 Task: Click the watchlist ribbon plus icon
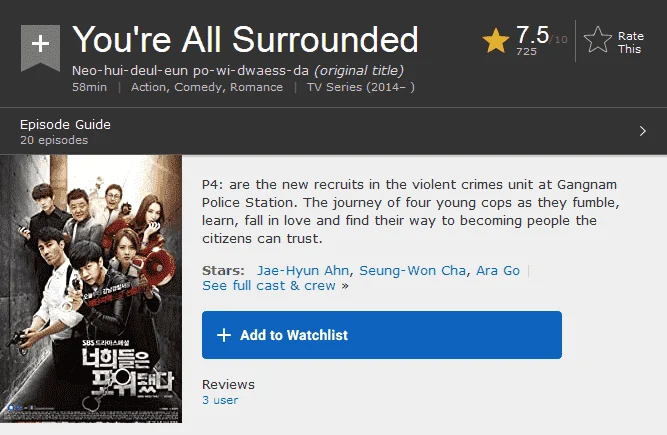click(x=40, y=48)
